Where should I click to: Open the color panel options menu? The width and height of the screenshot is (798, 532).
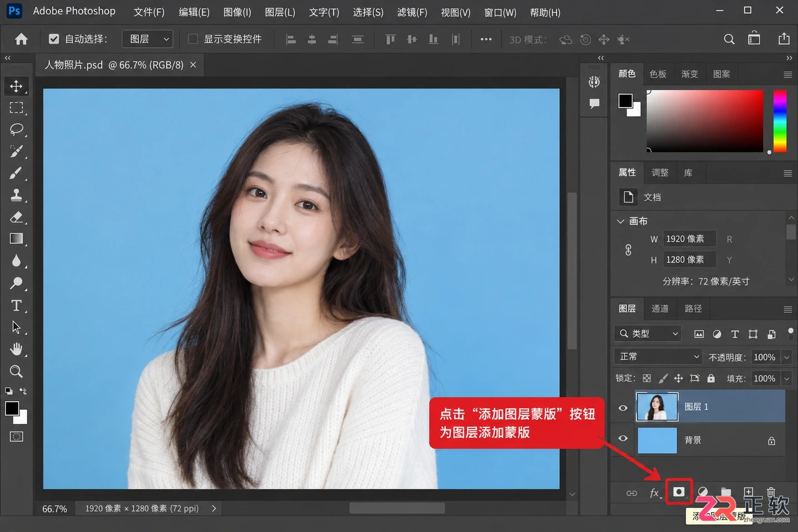[787, 75]
